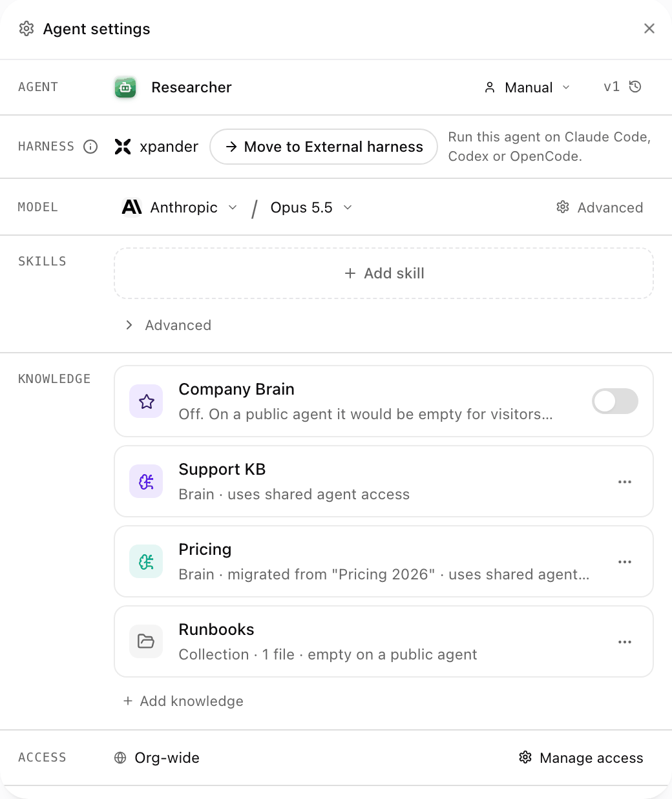672x799 pixels.
Task: Click 'Brain · uses shared agent access' text
Action: 294,494
